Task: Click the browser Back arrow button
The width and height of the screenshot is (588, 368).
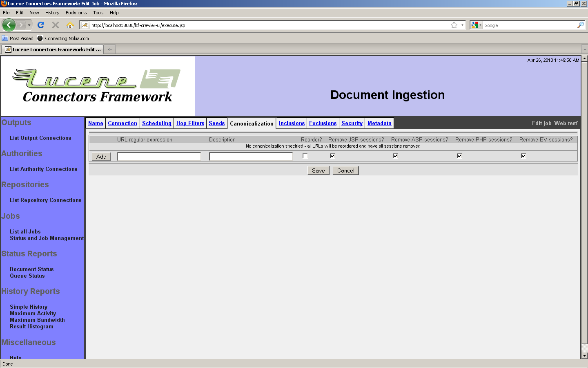Action: point(9,25)
